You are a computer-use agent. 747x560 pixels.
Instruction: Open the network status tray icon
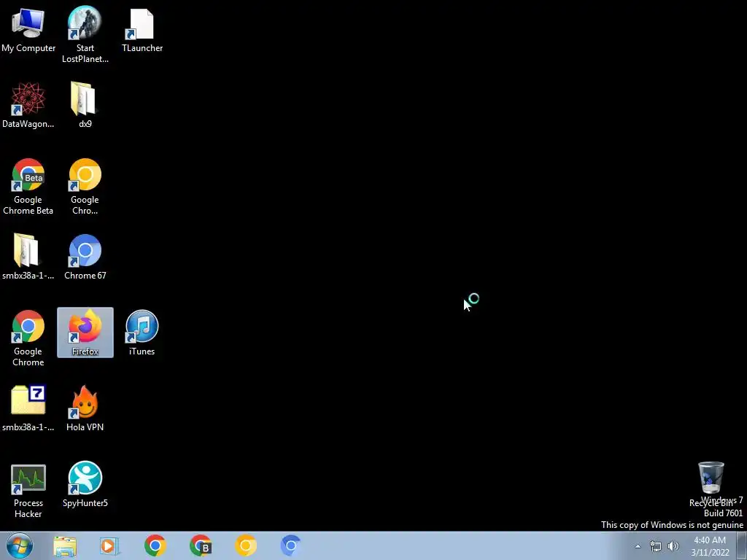point(656,546)
